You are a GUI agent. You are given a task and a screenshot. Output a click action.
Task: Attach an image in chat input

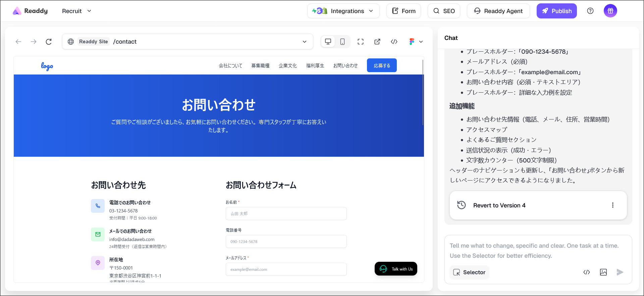pos(603,272)
